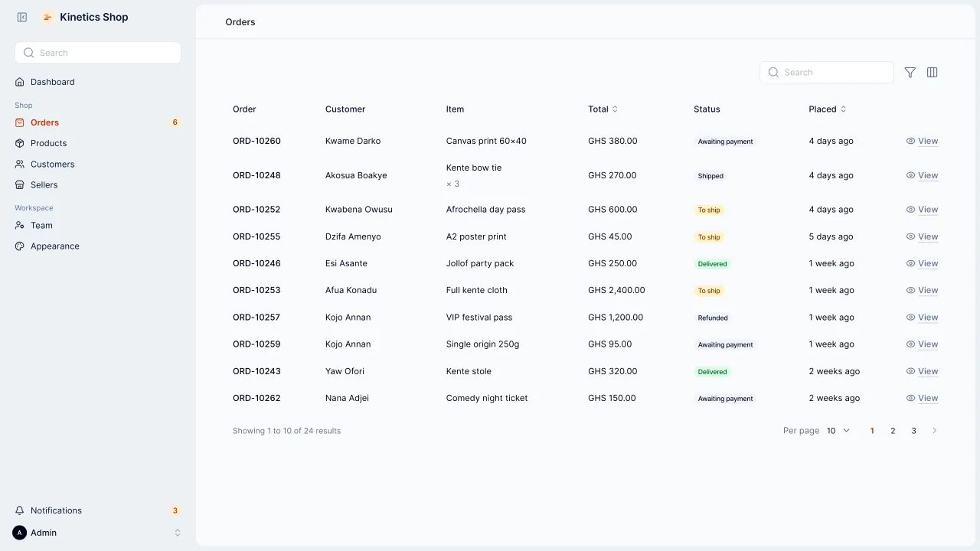
Task: Click customer name Dzifa Amenyo
Action: (x=353, y=236)
